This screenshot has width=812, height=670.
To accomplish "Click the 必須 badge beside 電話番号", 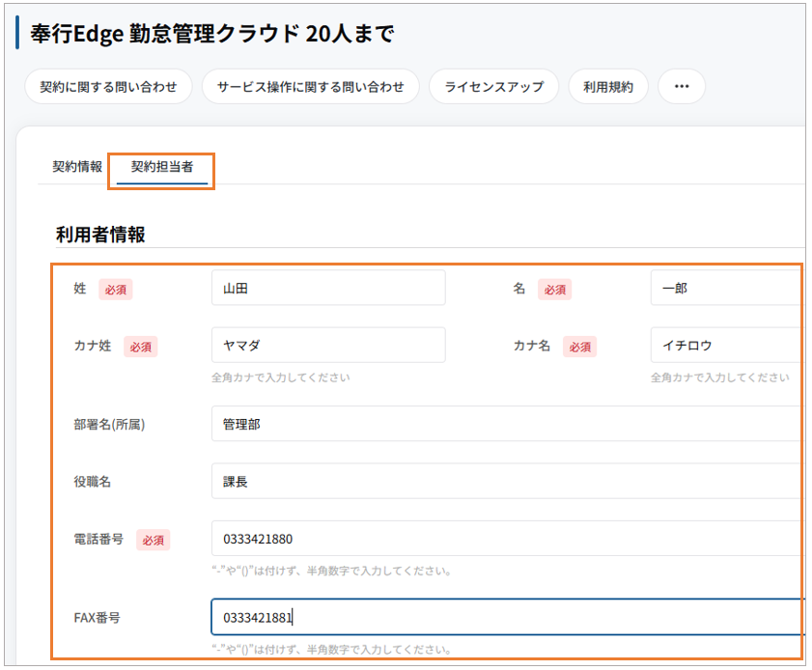I will (154, 540).
